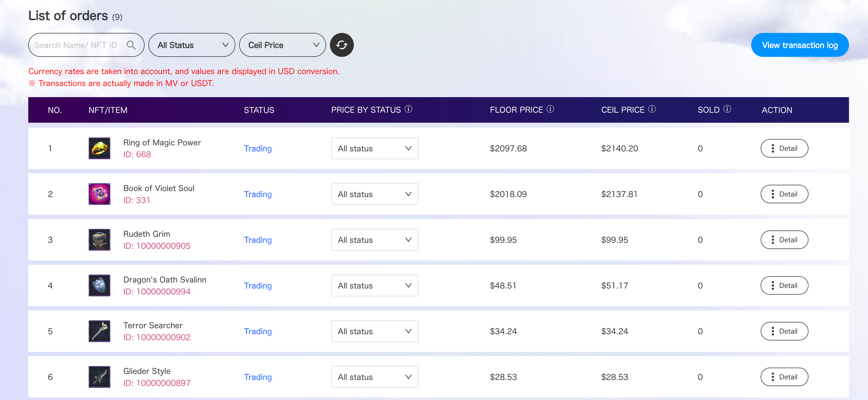Click Dragon's Oath Svalinn shield icon
The height and width of the screenshot is (400, 868).
(99, 285)
